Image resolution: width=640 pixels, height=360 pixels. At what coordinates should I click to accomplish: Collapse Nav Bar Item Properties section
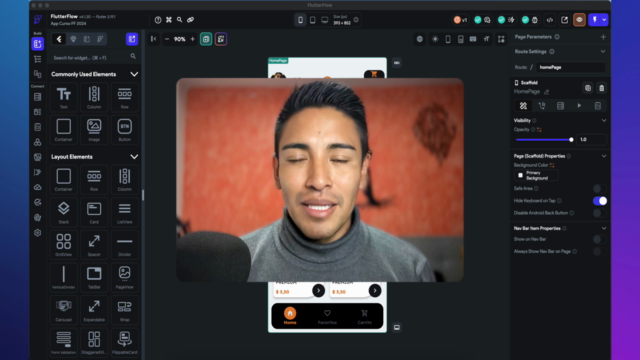(x=604, y=228)
